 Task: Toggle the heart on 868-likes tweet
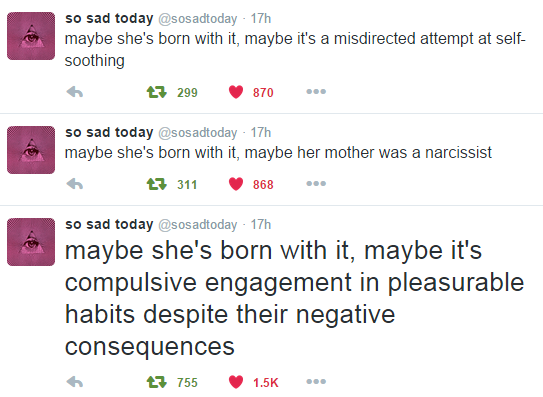[236, 184]
